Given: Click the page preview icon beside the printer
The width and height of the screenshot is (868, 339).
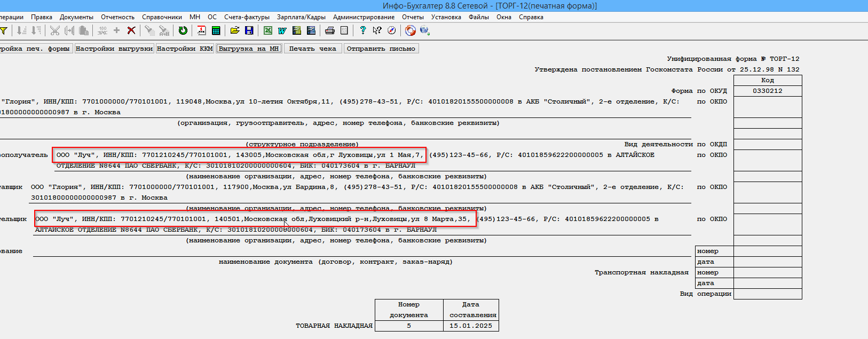Looking at the screenshot, I should 344,30.
